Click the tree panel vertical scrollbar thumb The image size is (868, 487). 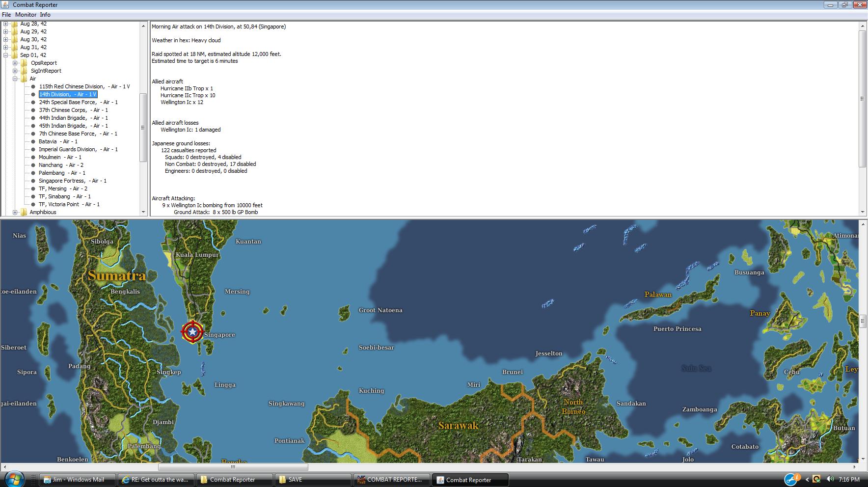(143, 128)
